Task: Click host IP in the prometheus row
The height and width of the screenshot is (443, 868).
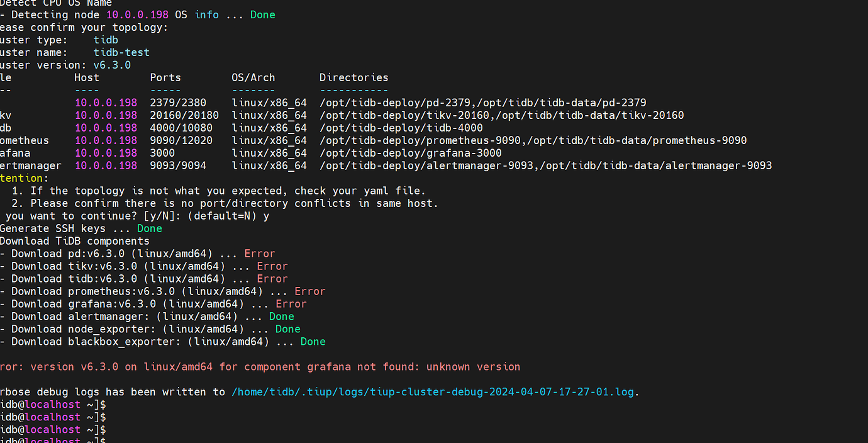Action: 106,141
